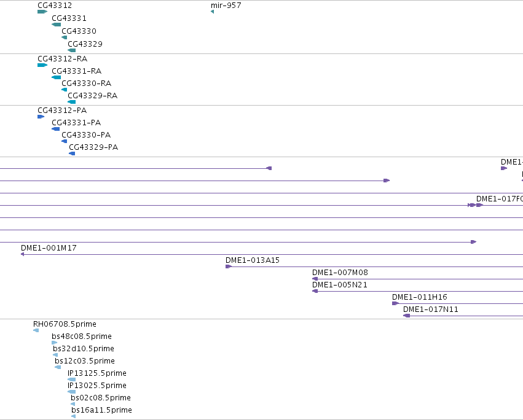Click the bs48c08.5prime label

pos(82,336)
